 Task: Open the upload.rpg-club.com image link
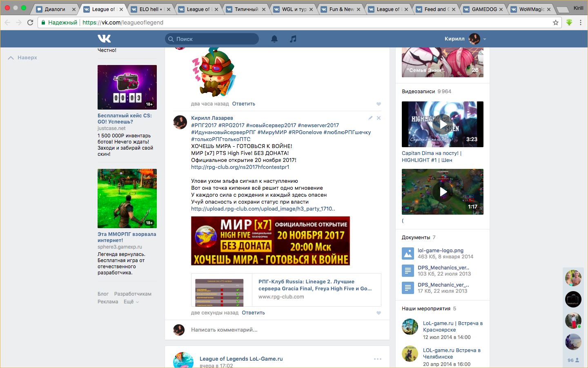[263, 209]
